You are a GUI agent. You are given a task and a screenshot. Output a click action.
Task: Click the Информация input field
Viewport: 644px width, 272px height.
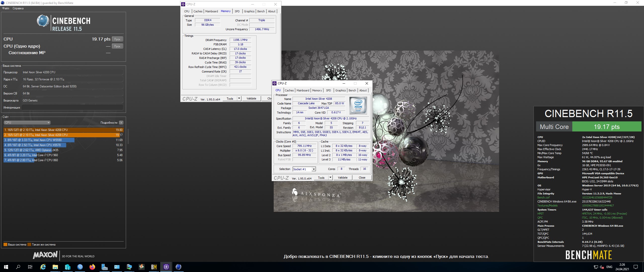tap(72, 108)
